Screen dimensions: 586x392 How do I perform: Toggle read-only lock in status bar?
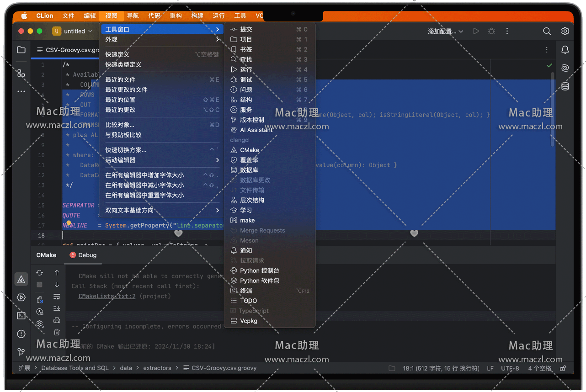563,368
